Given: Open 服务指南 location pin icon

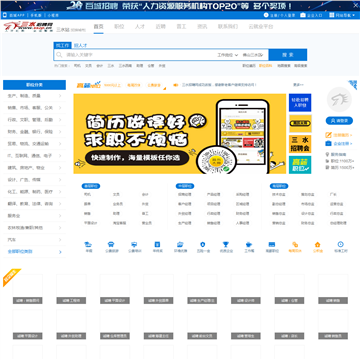Looking at the screenshot, I should pos(327,154).
